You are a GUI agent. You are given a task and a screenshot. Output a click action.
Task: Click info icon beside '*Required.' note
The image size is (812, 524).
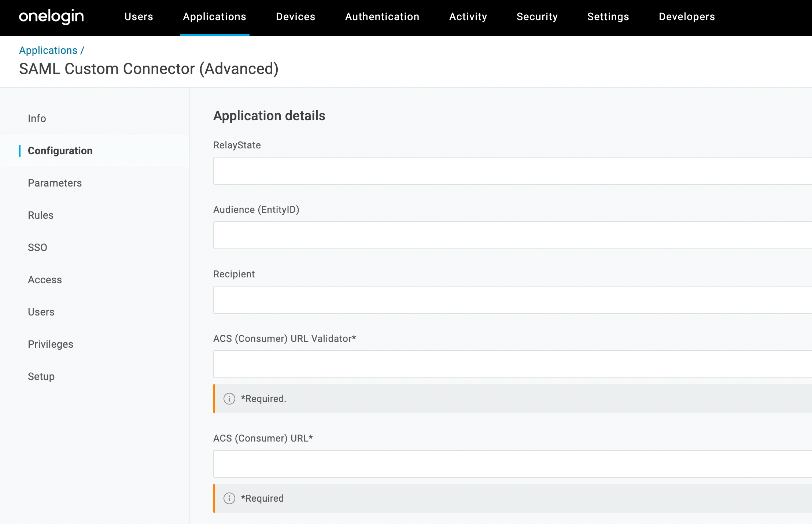tap(229, 399)
